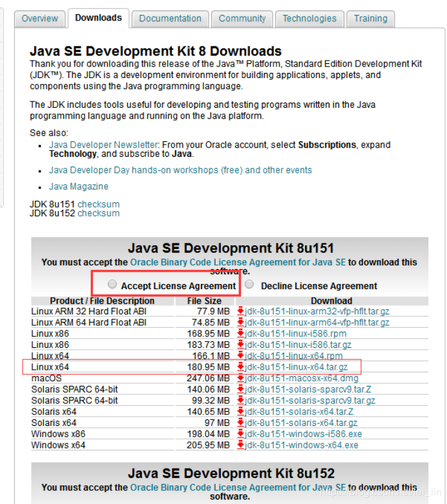Viewport: 447px width, 504px height.
Task: Switch to the Downloads tab
Action: pyautogui.click(x=98, y=18)
